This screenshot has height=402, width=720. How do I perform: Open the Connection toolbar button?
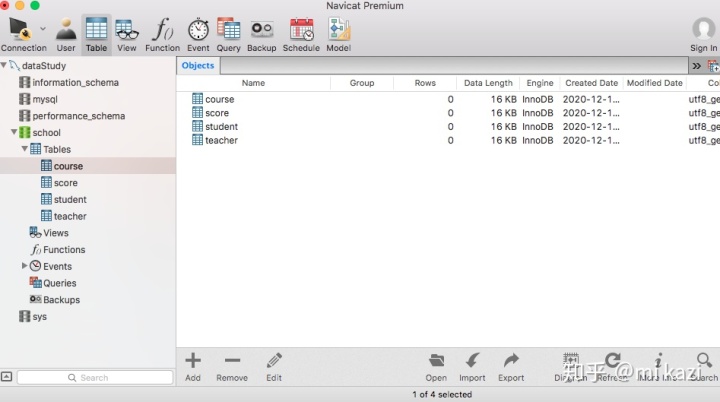click(x=21, y=34)
